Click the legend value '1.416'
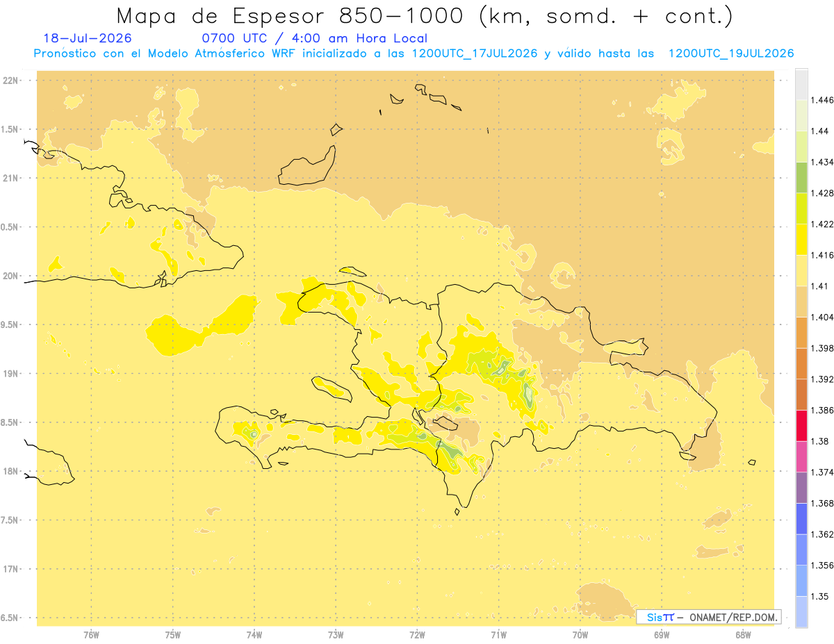Image resolution: width=834 pixels, height=644 pixels. coord(822,255)
